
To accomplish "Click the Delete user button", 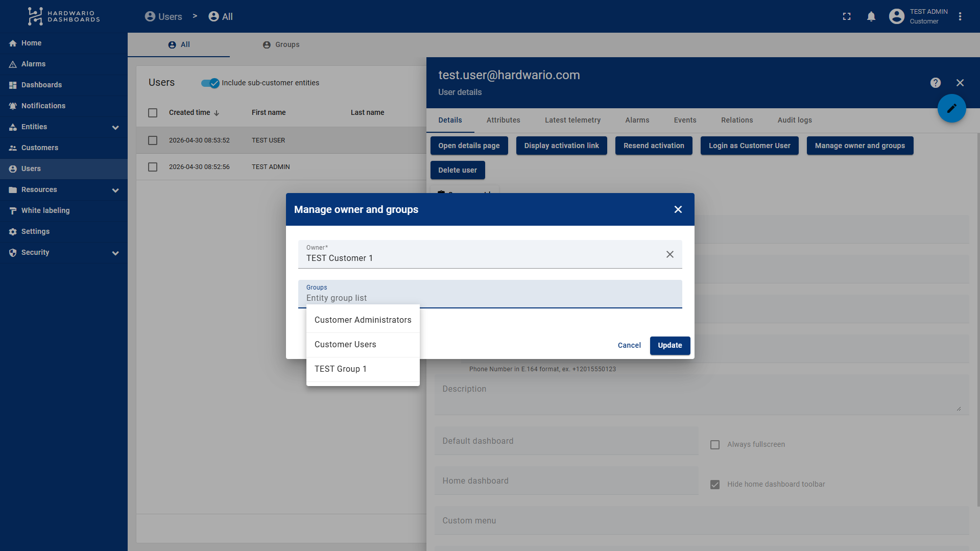I will [458, 170].
